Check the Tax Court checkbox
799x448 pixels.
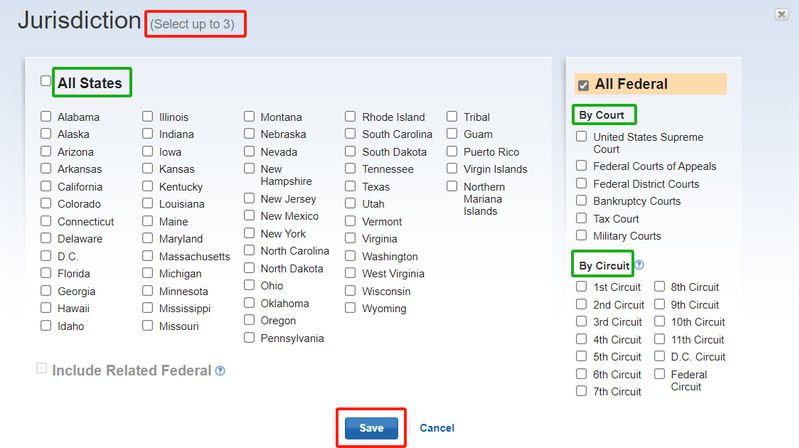pos(582,219)
